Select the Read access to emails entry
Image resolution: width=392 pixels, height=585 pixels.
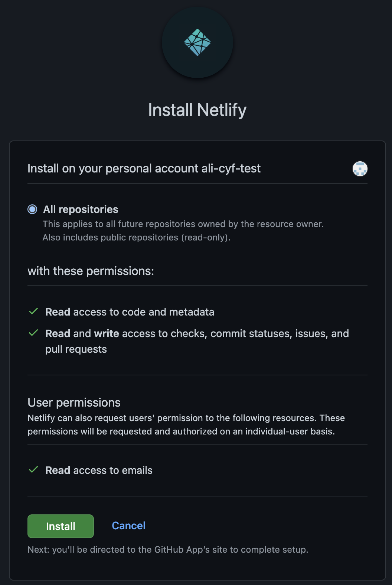(x=98, y=470)
